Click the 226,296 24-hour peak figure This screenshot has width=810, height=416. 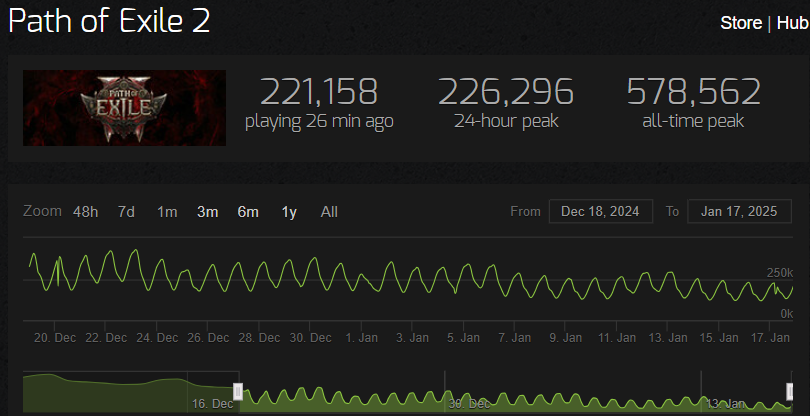tap(505, 92)
